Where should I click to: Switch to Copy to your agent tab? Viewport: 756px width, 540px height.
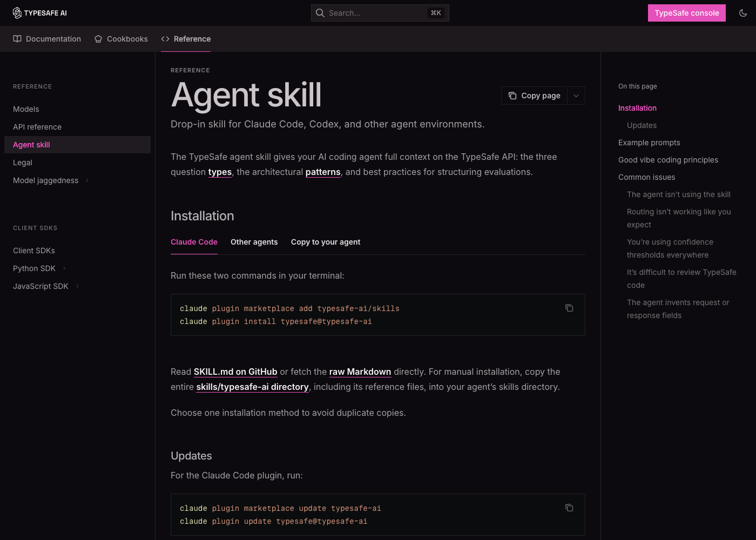(x=326, y=242)
